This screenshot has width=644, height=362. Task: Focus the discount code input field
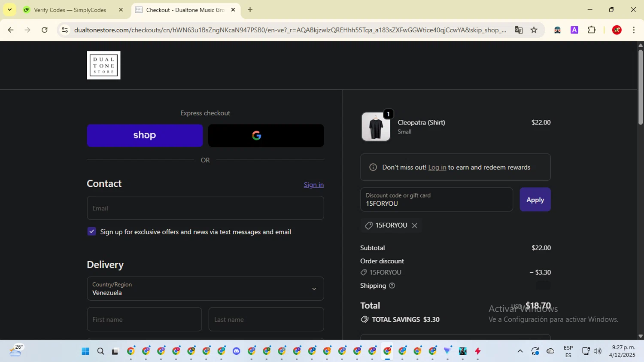pyautogui.click(x=437, y=200)
